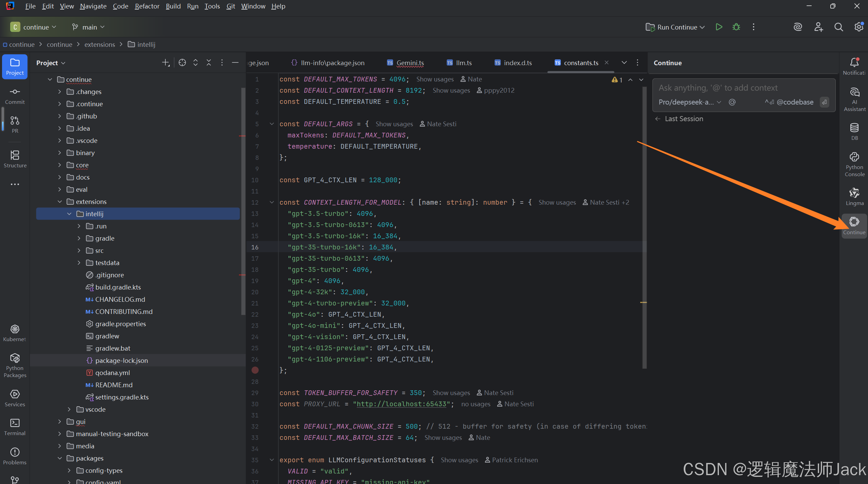
Task: Open the Pro/deepseek model selector dropdown
Action: [689, 102]
